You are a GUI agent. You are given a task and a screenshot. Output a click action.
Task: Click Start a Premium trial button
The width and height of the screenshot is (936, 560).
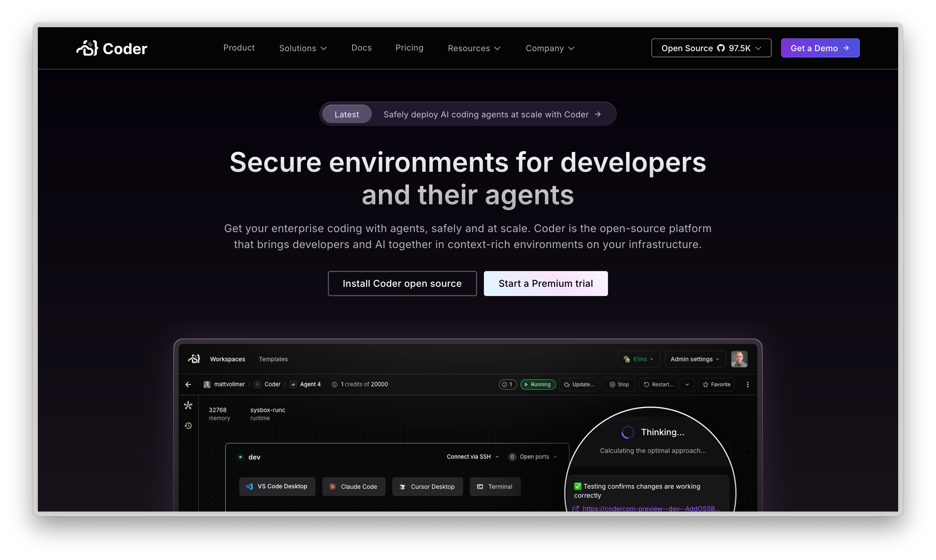[x=546, y=283]
